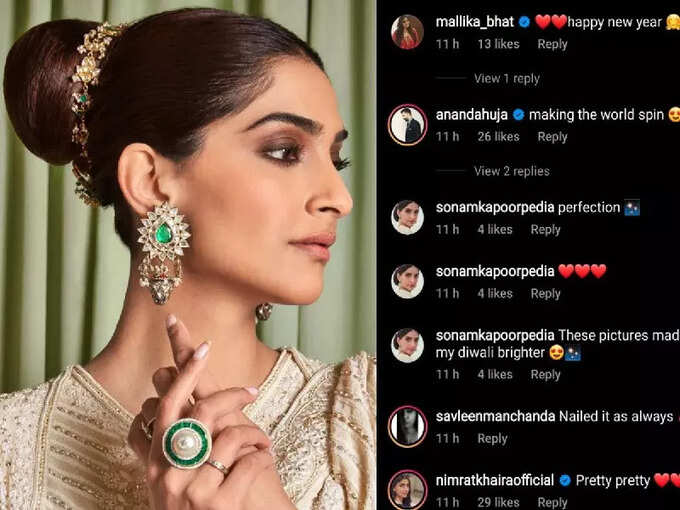This screenshot has width=680, height=510.
Task: View 29 likes on nimratkhairaofficial's comment
Action: (498, 503)
